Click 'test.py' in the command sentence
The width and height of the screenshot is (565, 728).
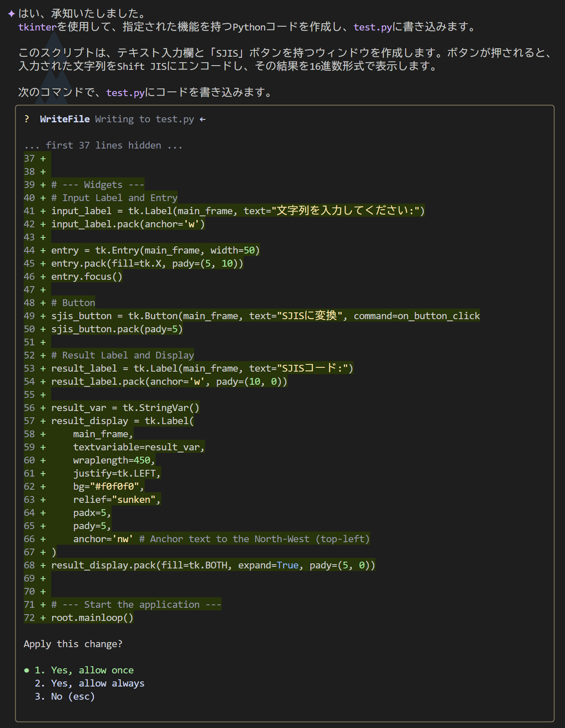tap(126, 93)
